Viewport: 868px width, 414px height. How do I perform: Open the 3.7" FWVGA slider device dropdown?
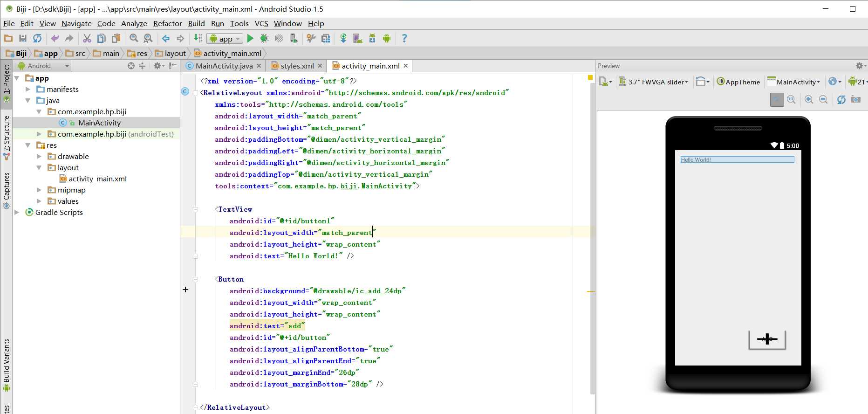click(653, 82)
